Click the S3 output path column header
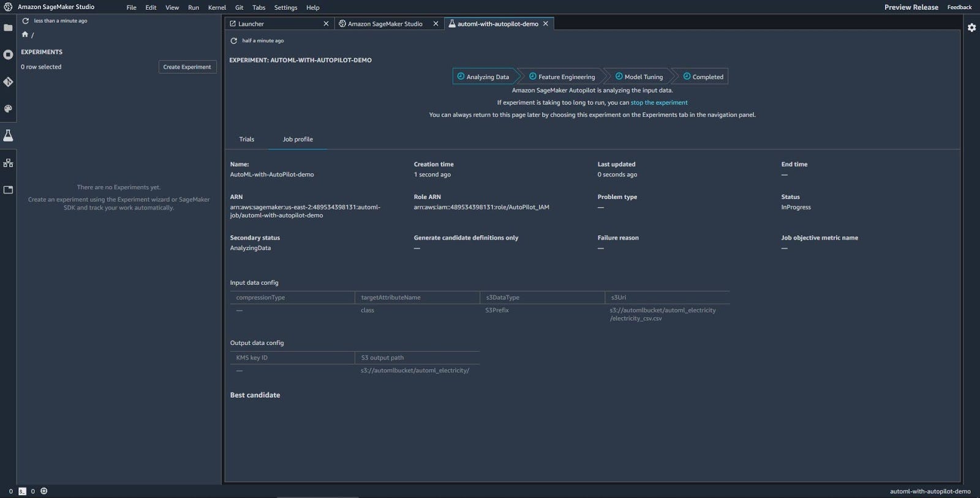980x498 pixels. 417,358
